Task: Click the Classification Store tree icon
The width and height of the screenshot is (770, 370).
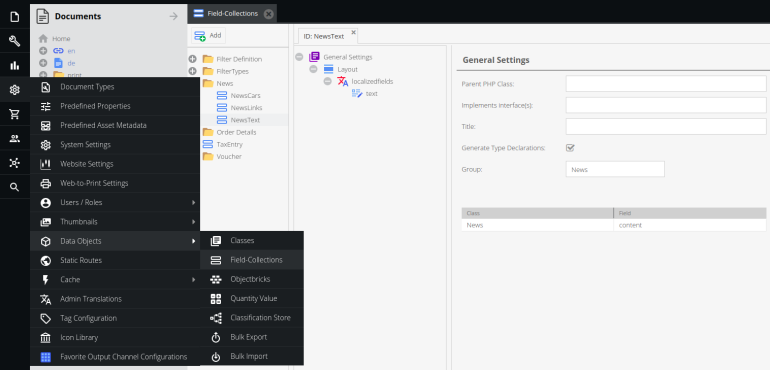Action: tap(216, 318)
